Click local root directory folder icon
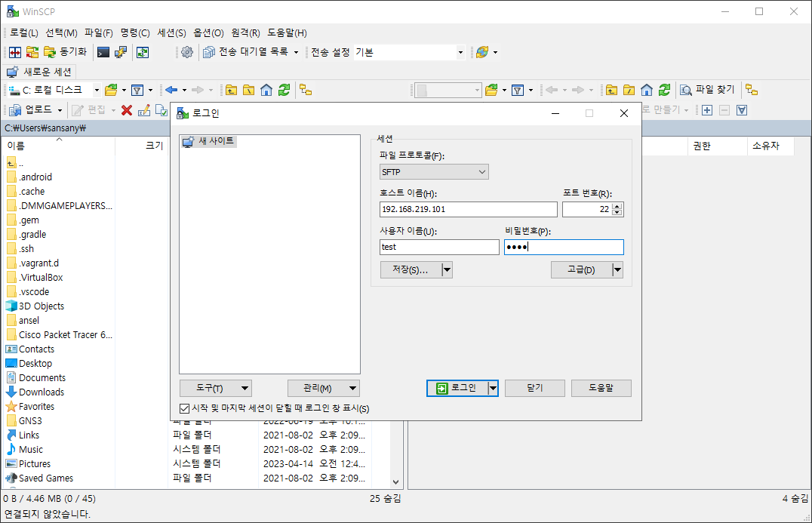This screenshot has width=812, height=523. pyautogui.click(x=248, y=90)
